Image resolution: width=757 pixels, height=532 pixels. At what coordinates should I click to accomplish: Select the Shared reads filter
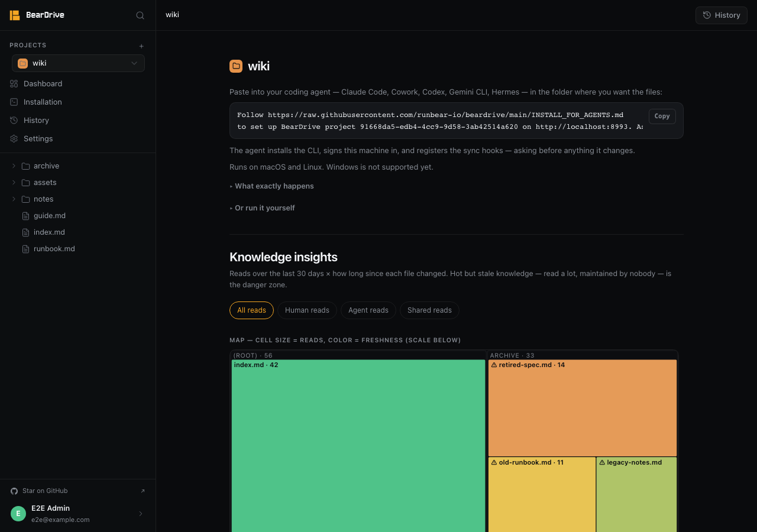429,310
